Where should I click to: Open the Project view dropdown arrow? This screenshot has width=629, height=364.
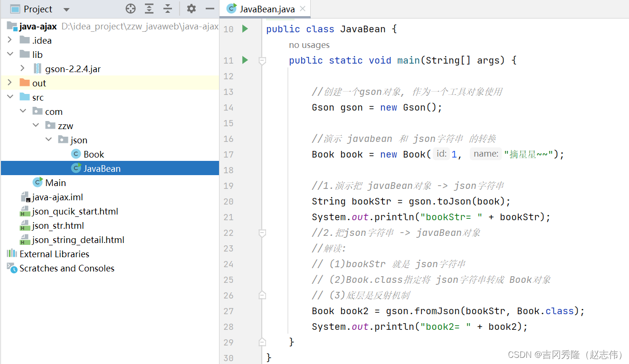(x=66, y=9)
